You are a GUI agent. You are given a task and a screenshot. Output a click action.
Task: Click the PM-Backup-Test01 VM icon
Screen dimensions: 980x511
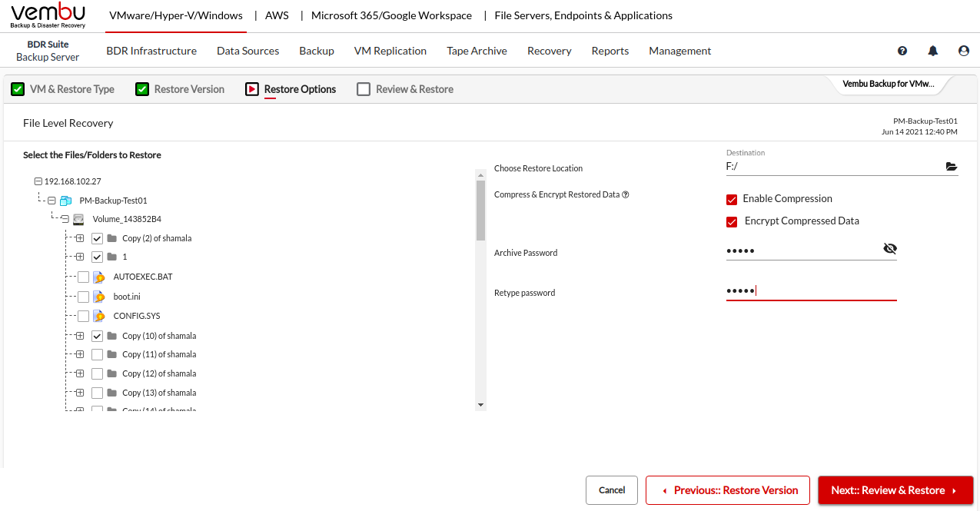[x=65, y=201]
